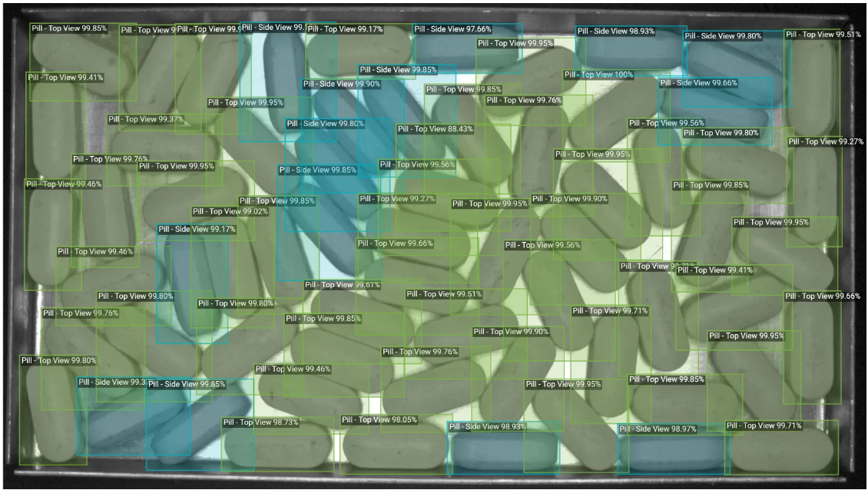The image size is (868, 490).
Task: Click the 'Pill - Side View 99.66%' label
Action: 698,83
